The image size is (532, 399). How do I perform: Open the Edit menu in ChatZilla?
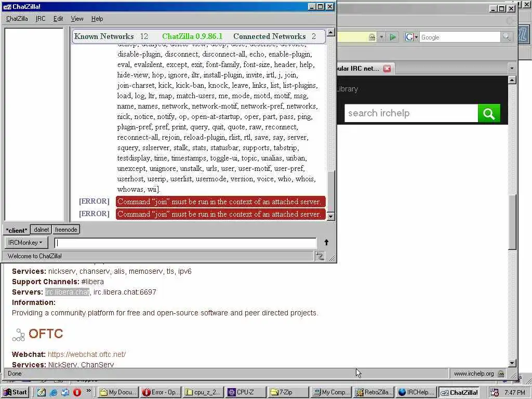(x=58, y=19)
